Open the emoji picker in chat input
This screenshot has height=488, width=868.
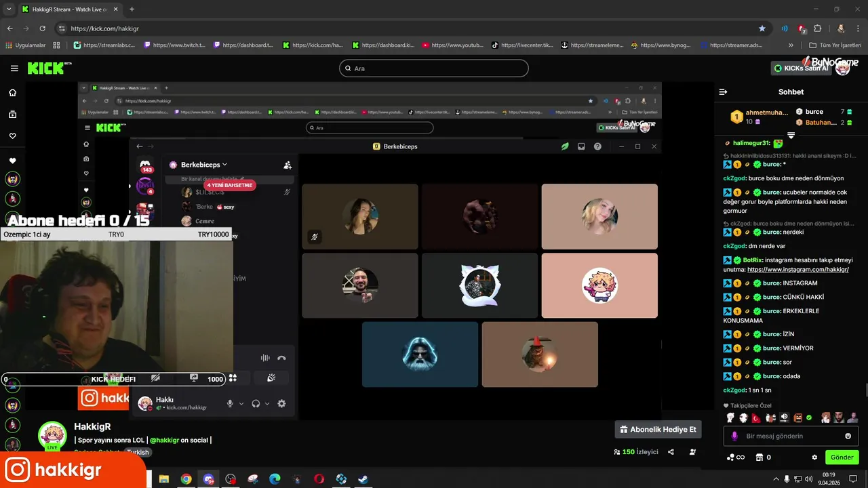coord(848,436)
